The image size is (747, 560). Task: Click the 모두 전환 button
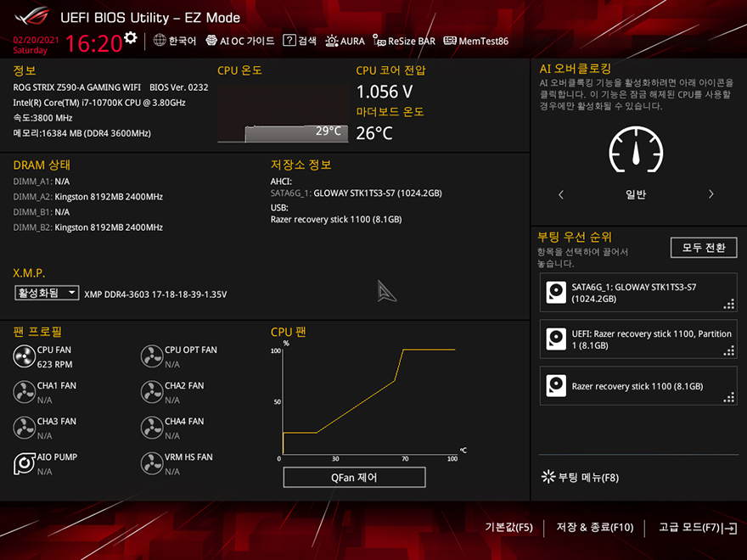703,248
